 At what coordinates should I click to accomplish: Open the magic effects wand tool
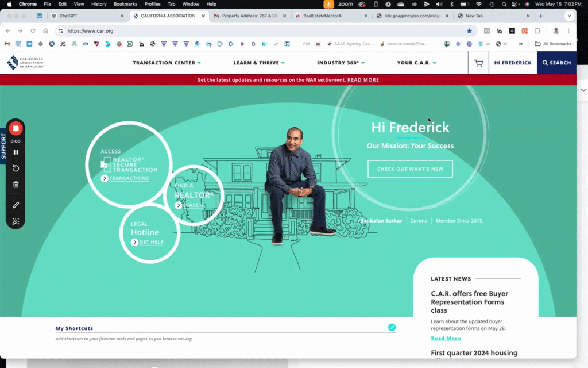16,221
